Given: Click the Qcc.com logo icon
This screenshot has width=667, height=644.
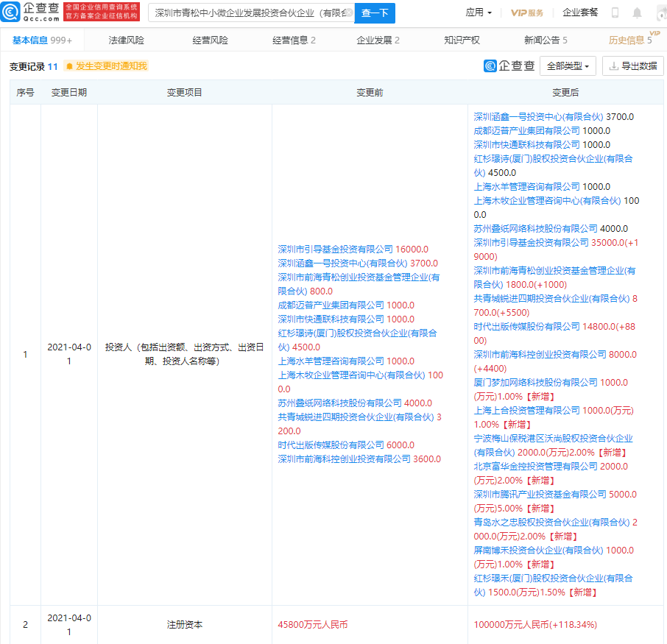Looking at the screenshot, I should [x=10, y=12].
